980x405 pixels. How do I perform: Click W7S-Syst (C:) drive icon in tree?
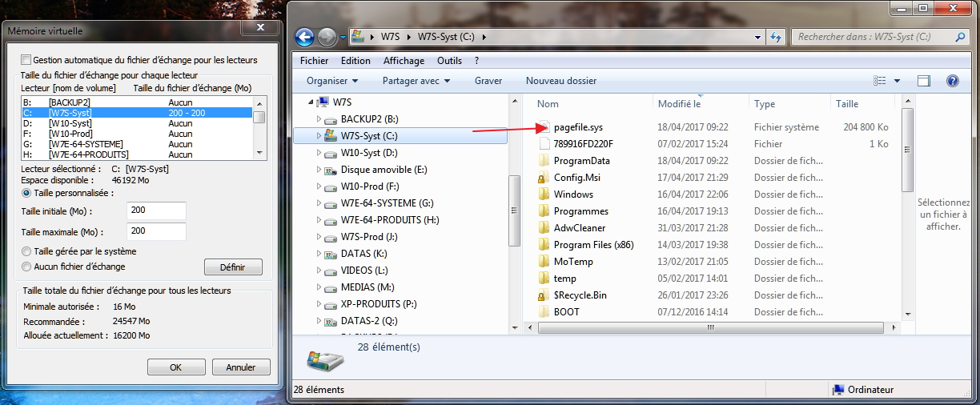(330, 136)
